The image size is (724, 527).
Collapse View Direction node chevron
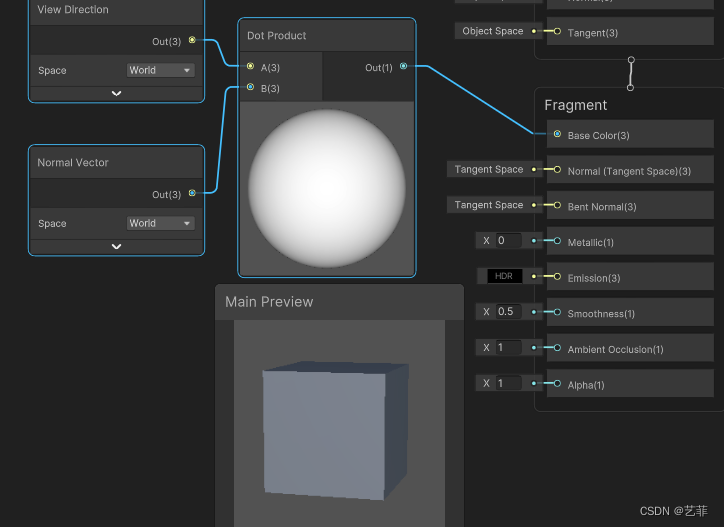pyautogui.click(x=116, y=93)
